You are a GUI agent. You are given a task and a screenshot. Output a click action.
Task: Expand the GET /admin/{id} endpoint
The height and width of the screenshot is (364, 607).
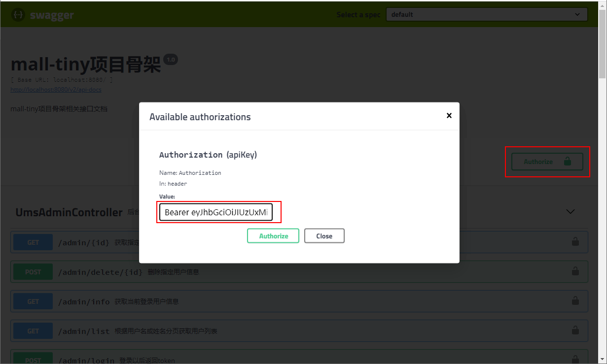299,242
